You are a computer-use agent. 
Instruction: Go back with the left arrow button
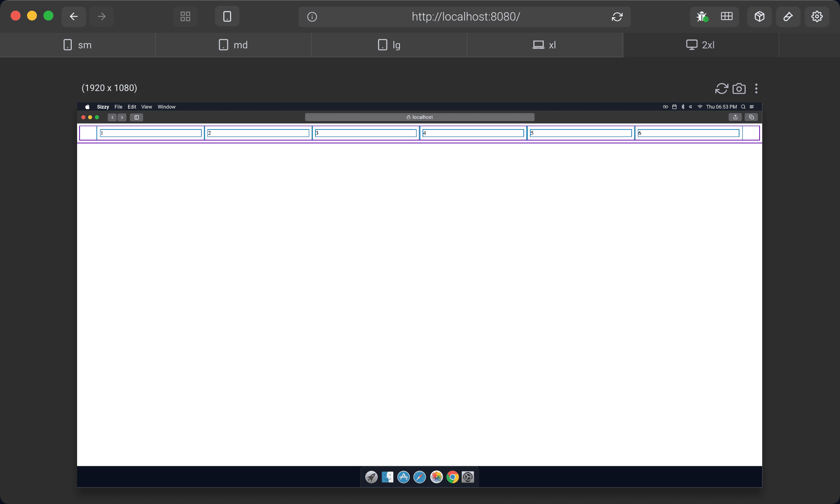pyautogui.click(x=74, y=17)
